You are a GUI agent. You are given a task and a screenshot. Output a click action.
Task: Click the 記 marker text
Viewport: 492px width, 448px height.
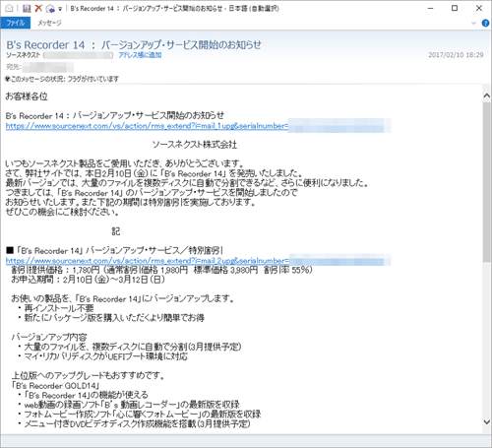coord(116,231)
